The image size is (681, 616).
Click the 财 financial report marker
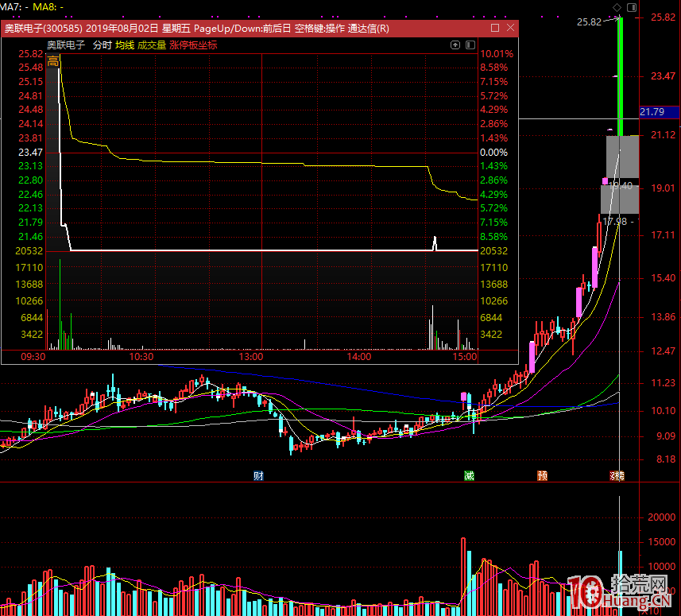pos(258,475)
